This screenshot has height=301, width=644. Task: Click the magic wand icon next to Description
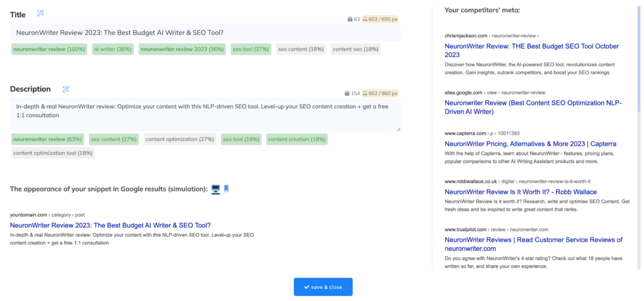65,89
